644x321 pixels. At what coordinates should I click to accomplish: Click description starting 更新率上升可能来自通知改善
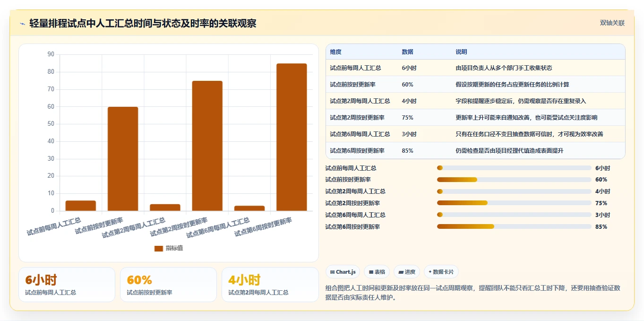click(526, 118)
